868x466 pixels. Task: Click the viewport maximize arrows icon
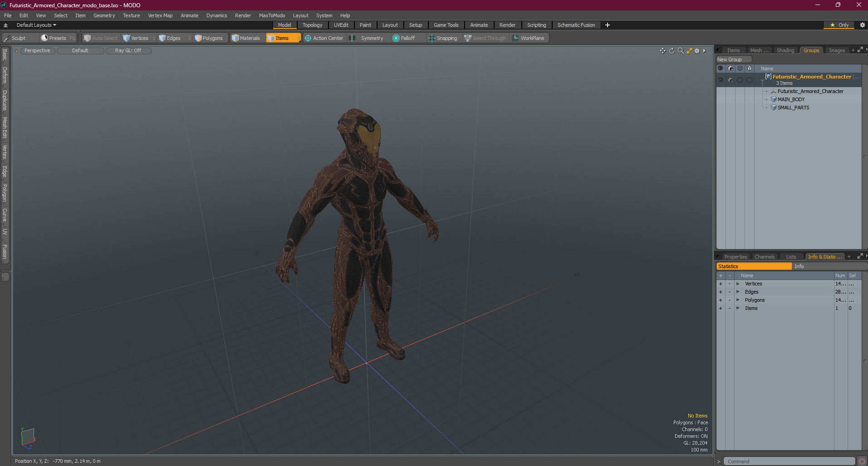click(x=689, y=51)
